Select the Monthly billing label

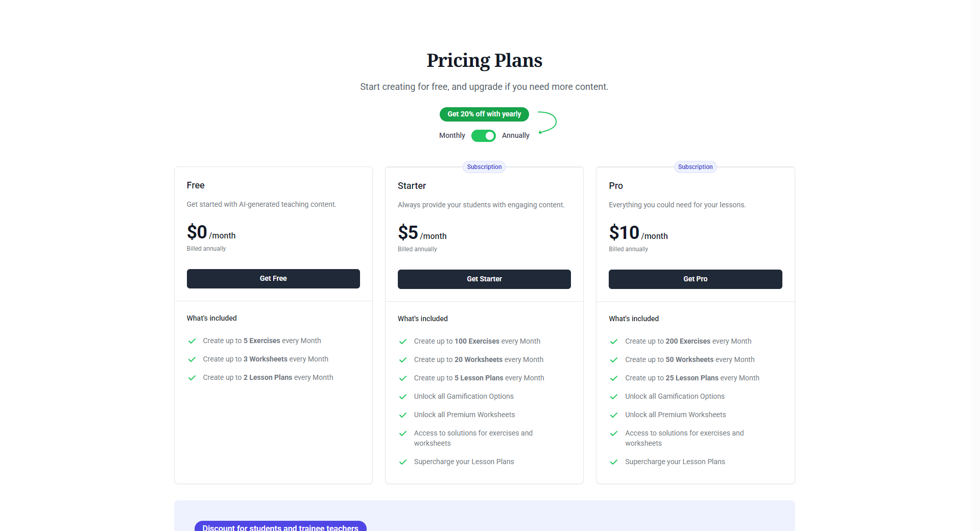point(452,136)
